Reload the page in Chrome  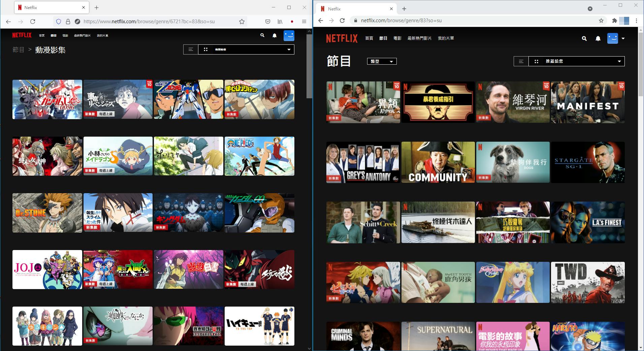tap(342, 21)
